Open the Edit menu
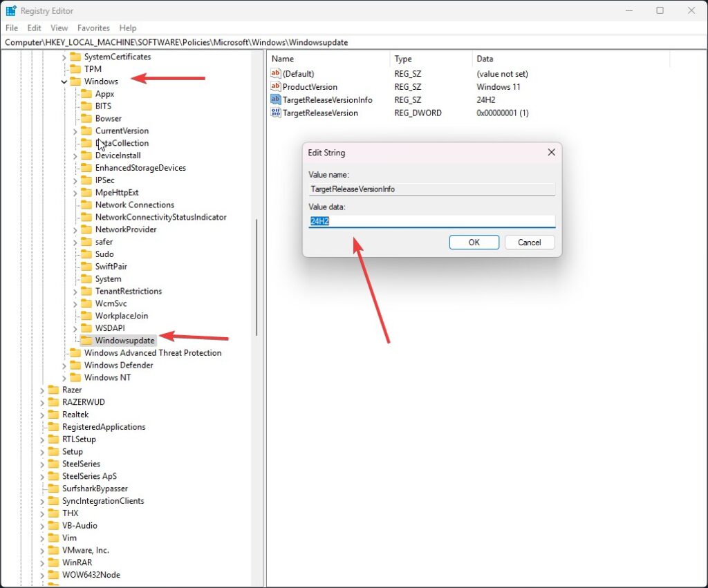The image size is (708, 588). pos(35,28)
